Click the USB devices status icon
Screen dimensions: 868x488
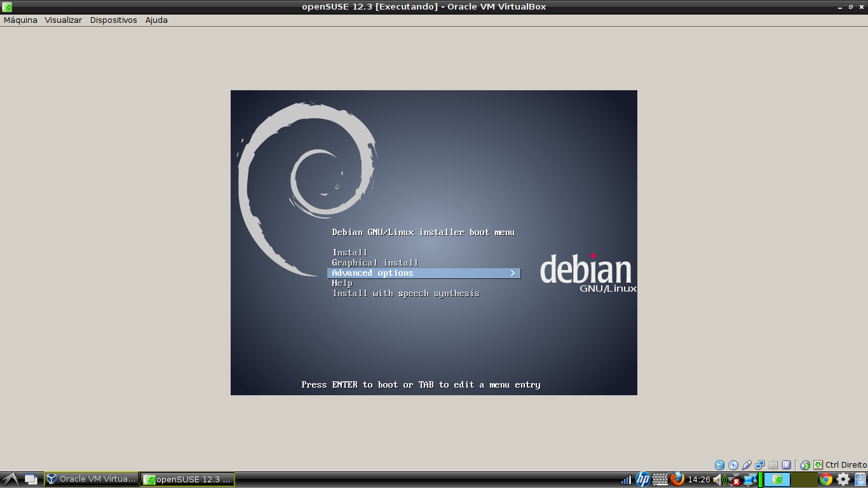coord(746,464)
